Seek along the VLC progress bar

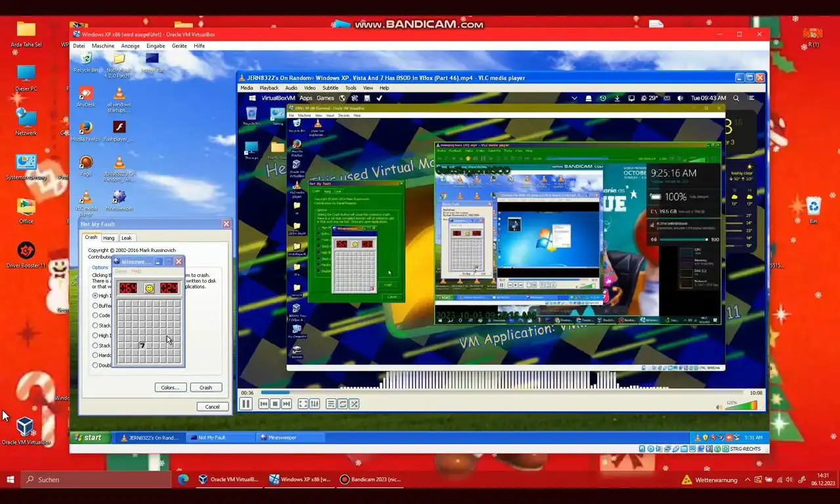click(x=502, y=392)
